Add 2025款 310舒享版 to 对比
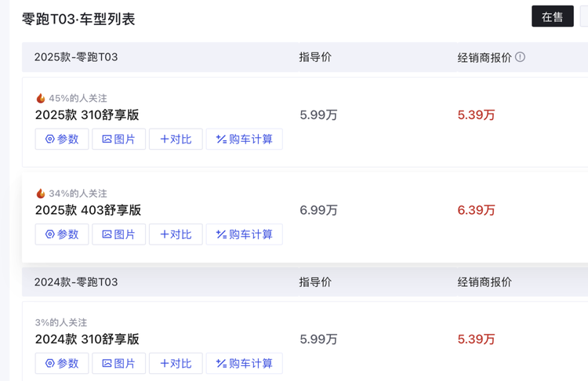 176,139
